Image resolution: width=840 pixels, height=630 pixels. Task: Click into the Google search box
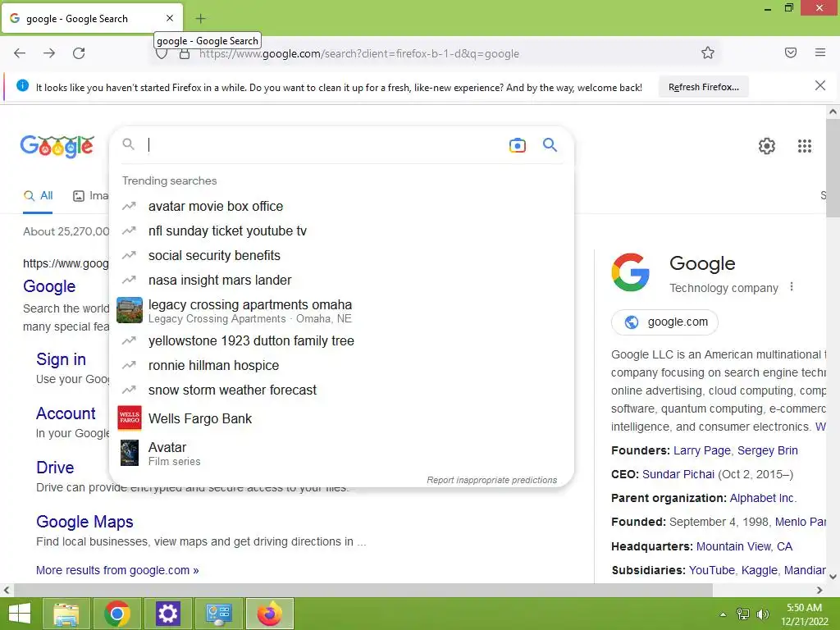(324, 144)
